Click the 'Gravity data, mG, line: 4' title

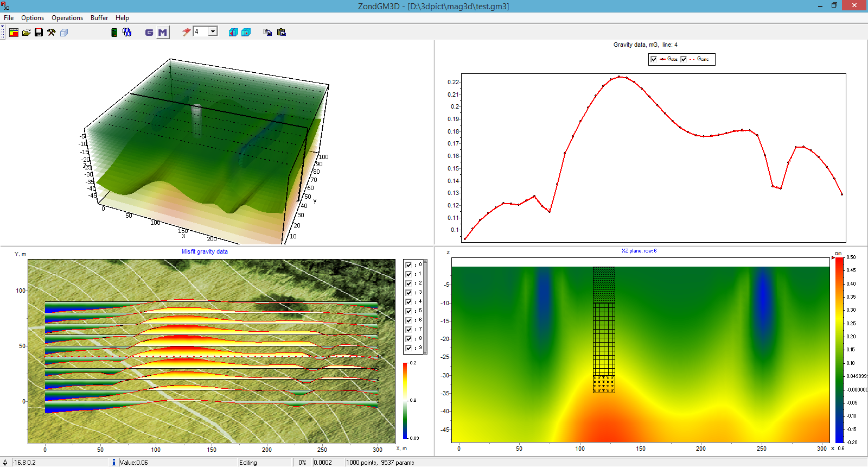(x=646, y=45)
